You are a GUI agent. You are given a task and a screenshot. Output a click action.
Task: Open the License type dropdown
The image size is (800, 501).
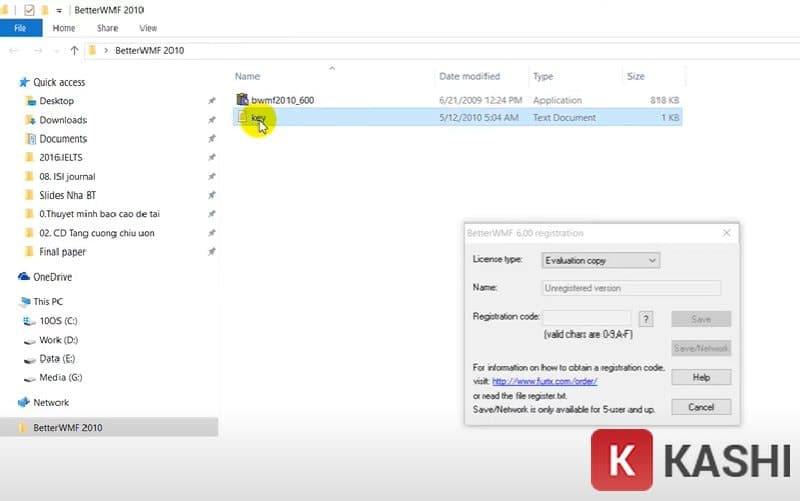click(x=601, y=261)
